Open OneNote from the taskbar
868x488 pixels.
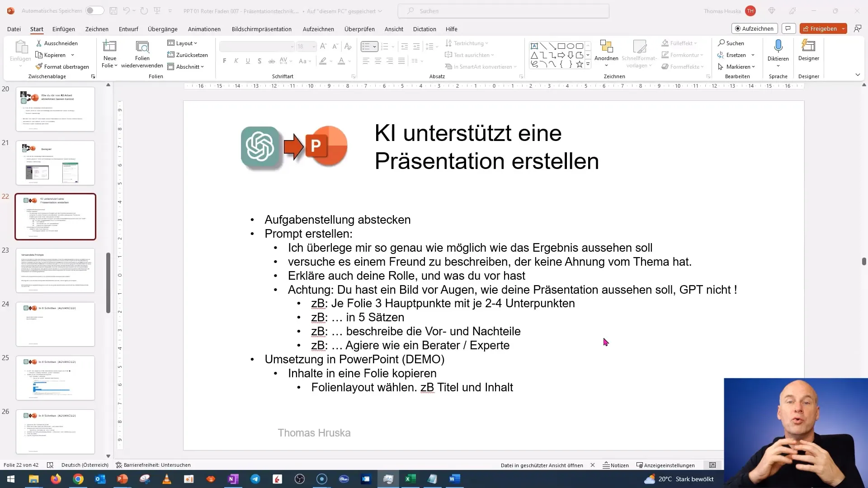(233, 479)
